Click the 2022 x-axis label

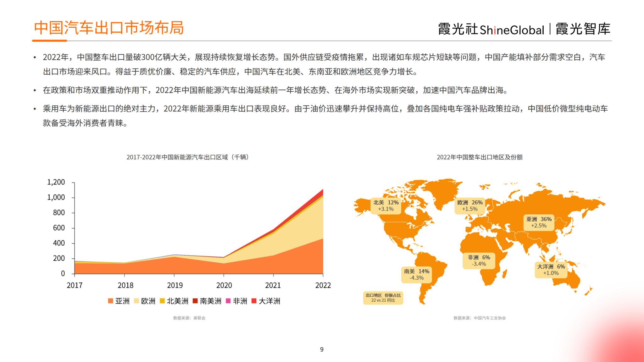point(323,285)
